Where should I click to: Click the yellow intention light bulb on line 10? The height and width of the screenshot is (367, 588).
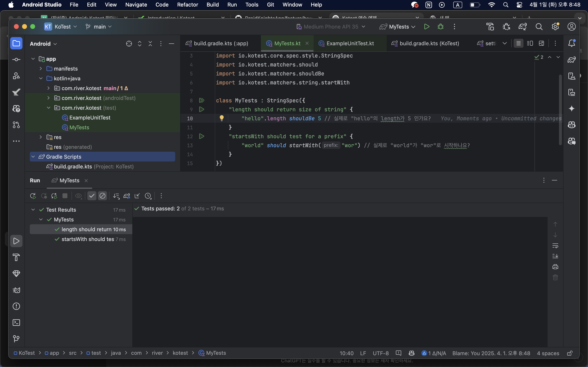click(222, 118)
